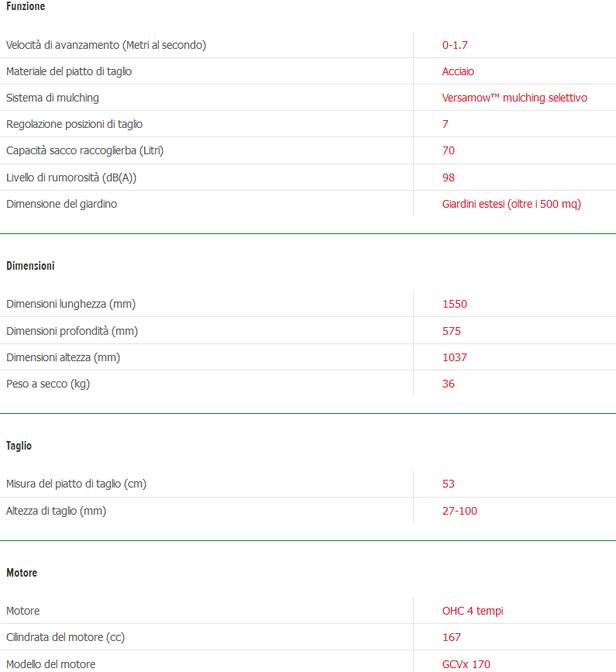Select the Dimensioni altezza value 1037
This screenshot has width=616, height=672.
coord(455,357)
